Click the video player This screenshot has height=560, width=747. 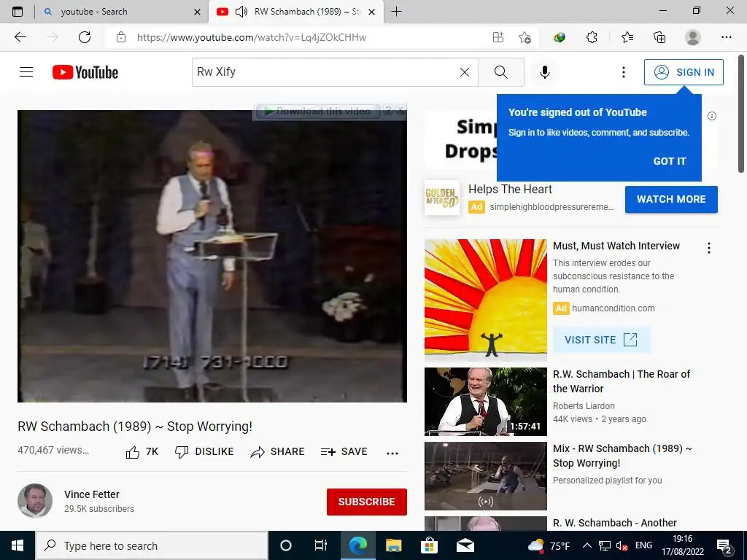(212, 256)
